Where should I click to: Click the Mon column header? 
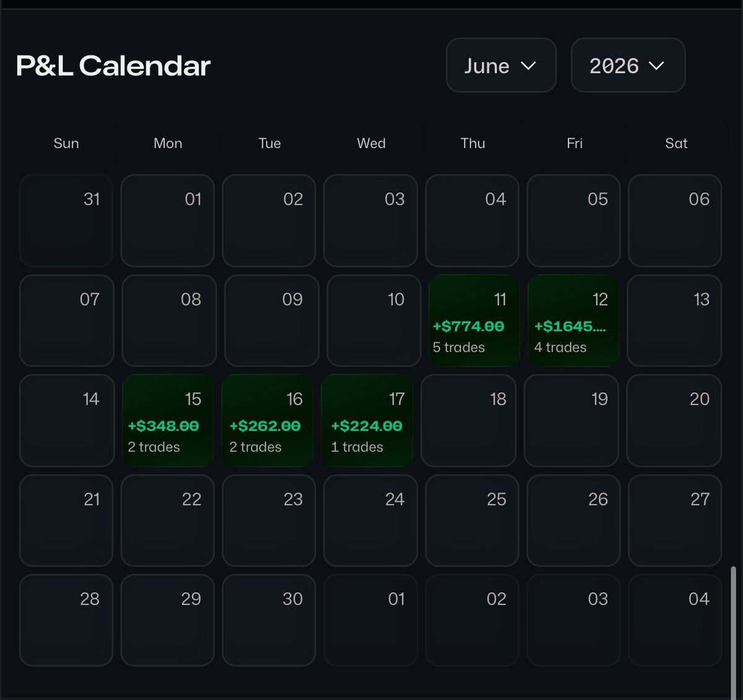tap(168, 143)
